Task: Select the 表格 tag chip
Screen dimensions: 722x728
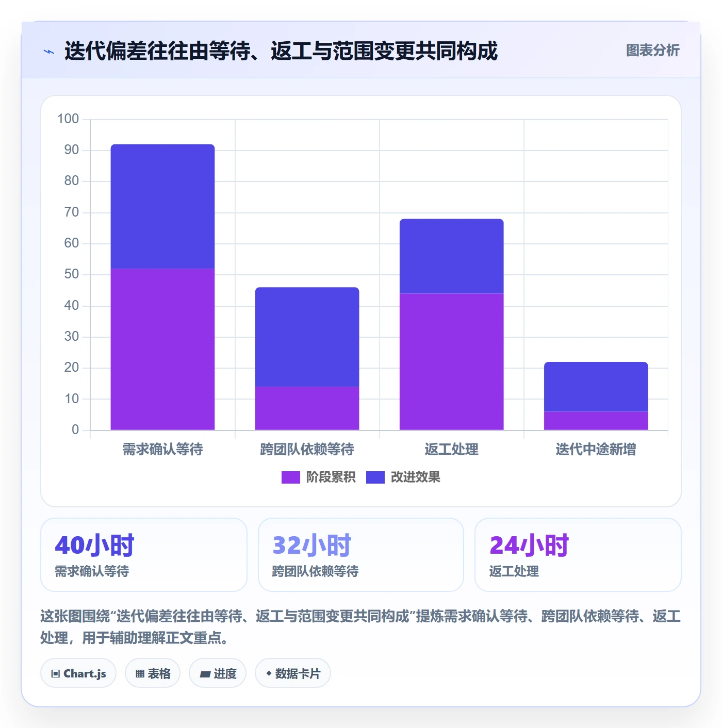Action: point(153,673)
